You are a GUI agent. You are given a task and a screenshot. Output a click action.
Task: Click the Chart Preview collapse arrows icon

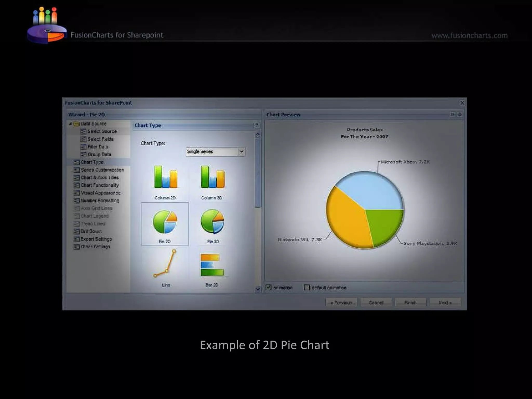click(453, 114)
